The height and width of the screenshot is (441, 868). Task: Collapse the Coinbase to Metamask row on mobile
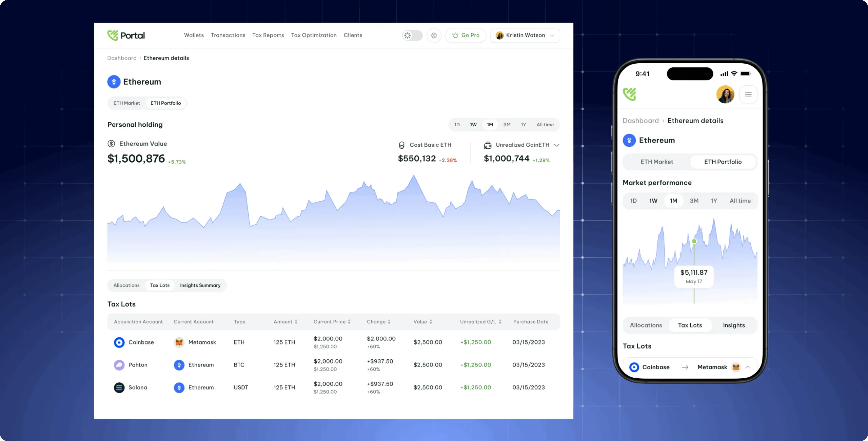pyautogui.click(x=748, y=367)
